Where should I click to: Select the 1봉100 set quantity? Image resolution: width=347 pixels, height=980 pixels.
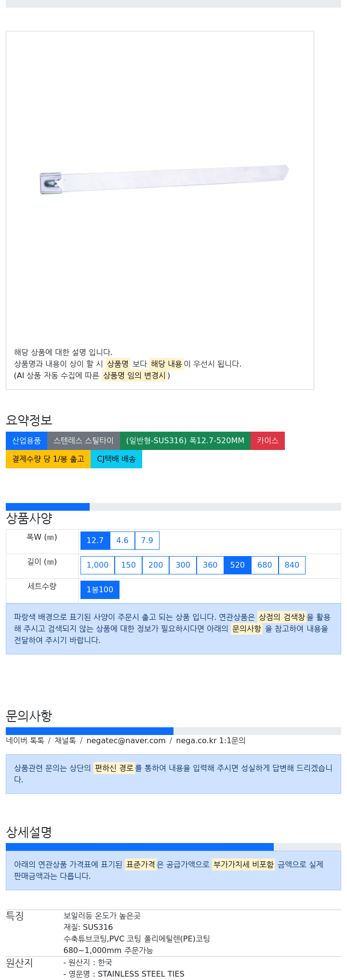click(x=100, y=589)
